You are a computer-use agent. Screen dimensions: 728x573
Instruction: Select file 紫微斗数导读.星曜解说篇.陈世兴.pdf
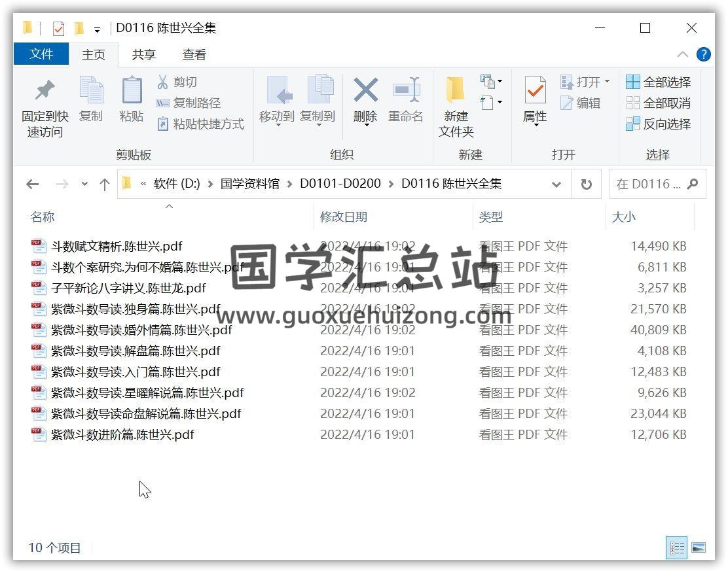click(148, 392)
